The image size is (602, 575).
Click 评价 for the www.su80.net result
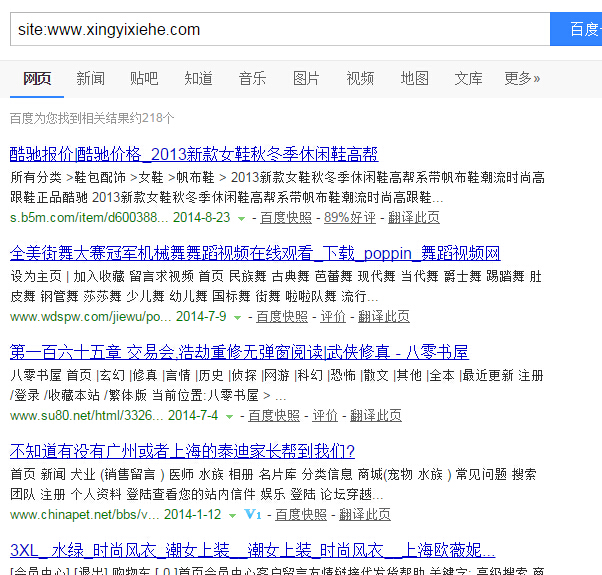click(x=325, y=416)
